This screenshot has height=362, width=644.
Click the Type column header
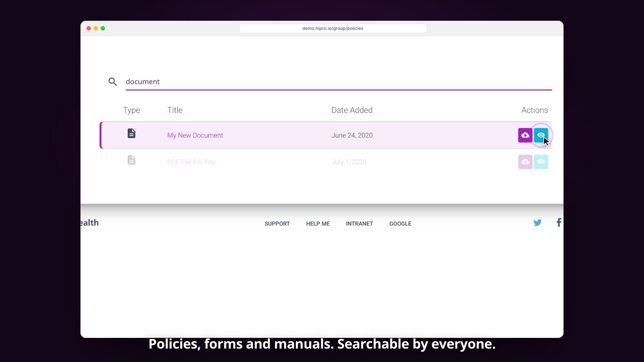click(x=132, y=110)
